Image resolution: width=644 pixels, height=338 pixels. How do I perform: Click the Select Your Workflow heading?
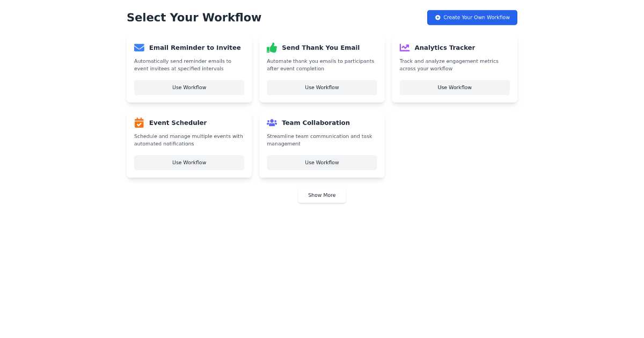click(x=194, y=17)
